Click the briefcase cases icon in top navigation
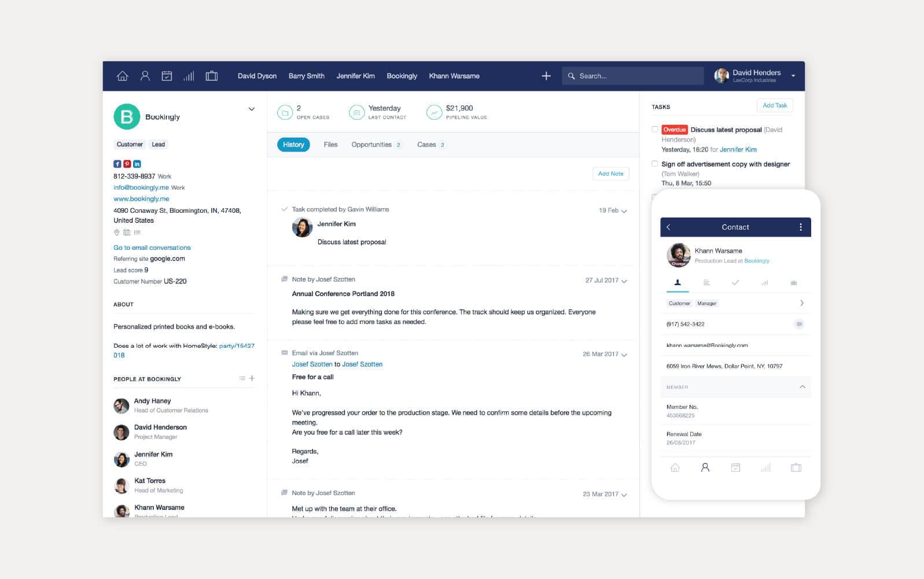 (x=212, y=76)
